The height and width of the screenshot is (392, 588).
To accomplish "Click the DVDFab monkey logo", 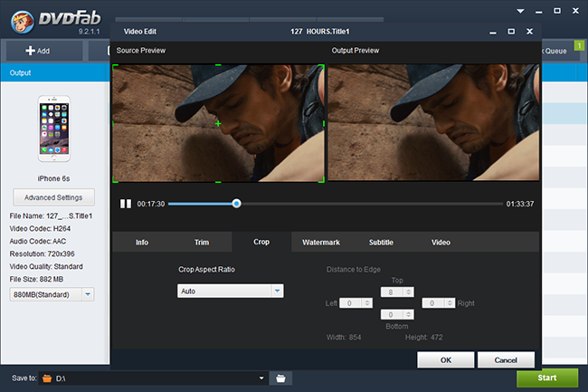I will [23, 22].
